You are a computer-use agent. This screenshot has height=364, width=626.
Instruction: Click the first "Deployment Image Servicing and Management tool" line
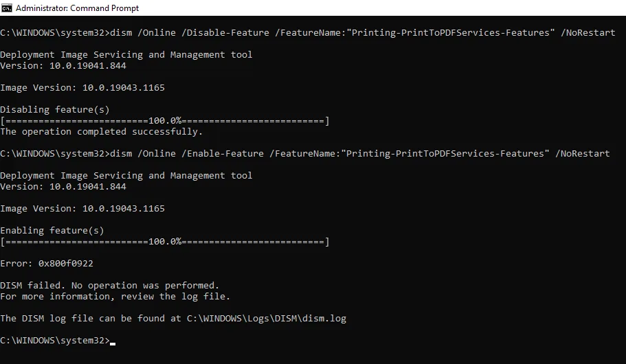126,55
